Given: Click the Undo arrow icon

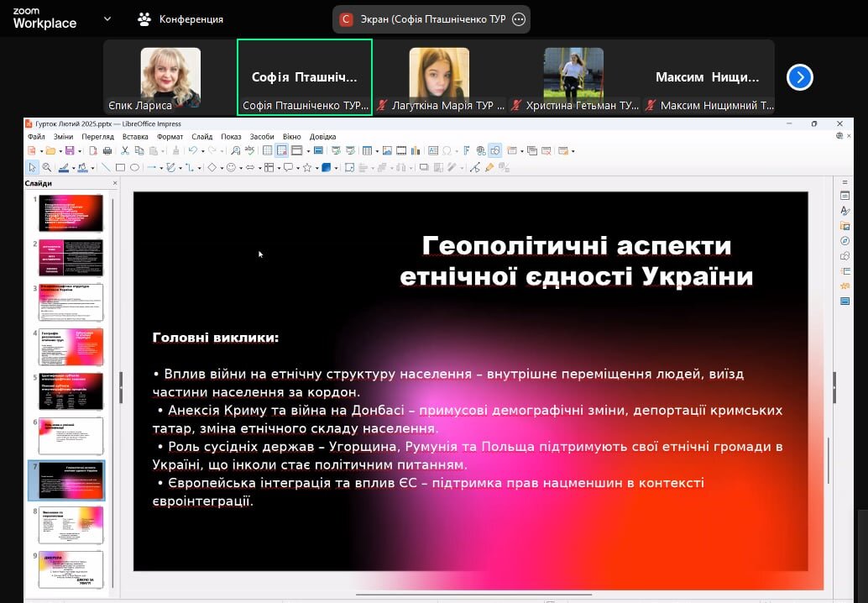Looking at the screenshot, I should pos(192,151).
